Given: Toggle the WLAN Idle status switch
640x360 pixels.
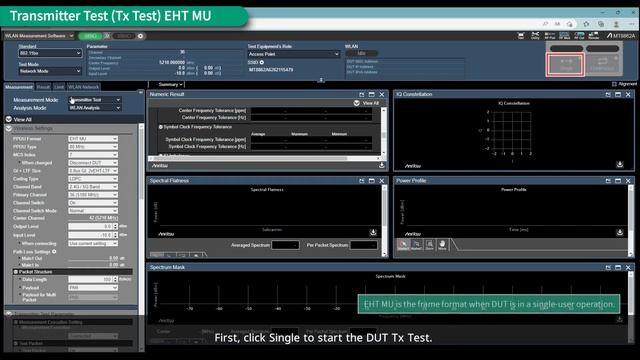Looking at the screenshot, I should pyautogui.click(x=361, y=53).
